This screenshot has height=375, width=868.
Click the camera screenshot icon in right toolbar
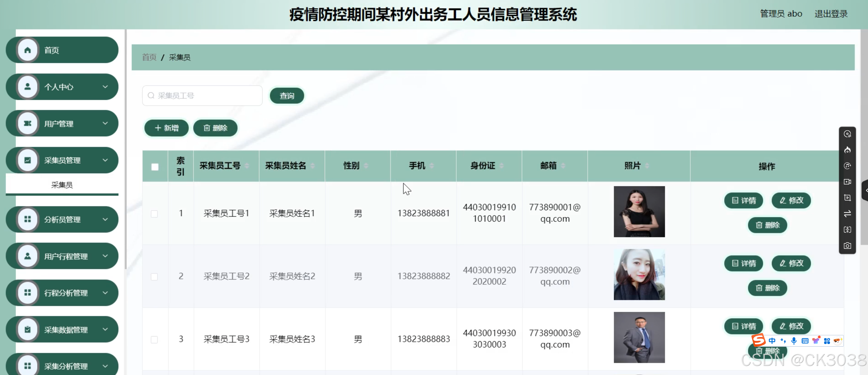tap(847, 246)
